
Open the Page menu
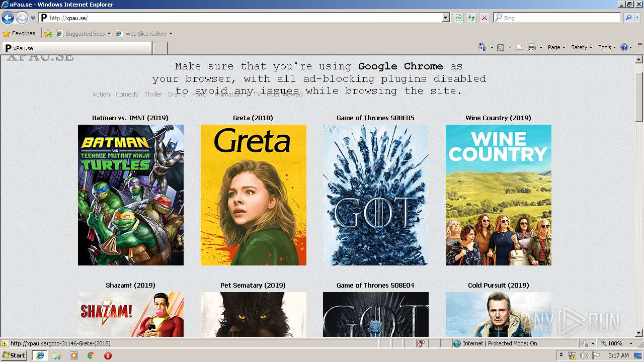point(556,47)
